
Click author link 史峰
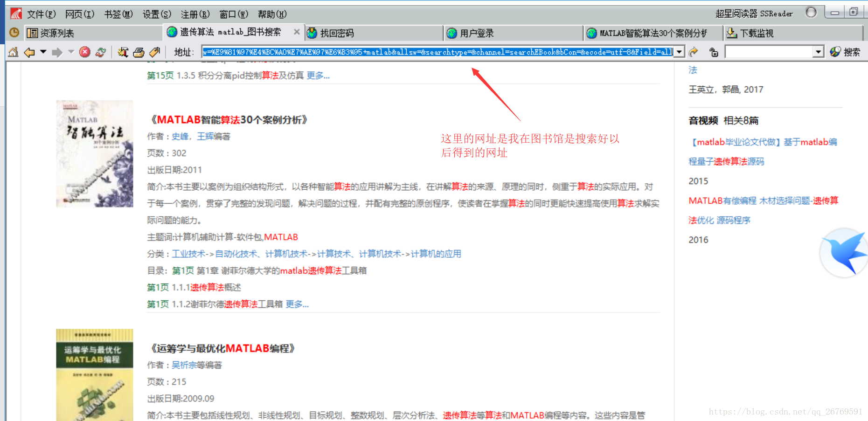(x=180, y=136)
